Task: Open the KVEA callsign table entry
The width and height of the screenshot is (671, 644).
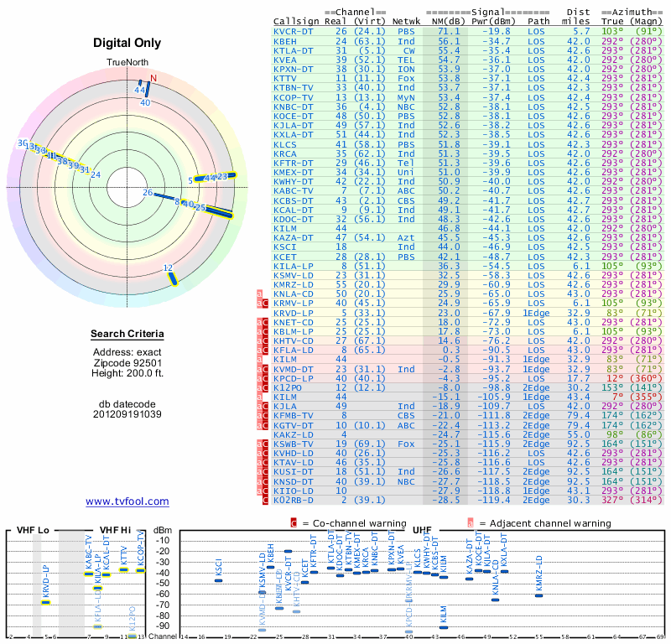Action: point(285,60)
